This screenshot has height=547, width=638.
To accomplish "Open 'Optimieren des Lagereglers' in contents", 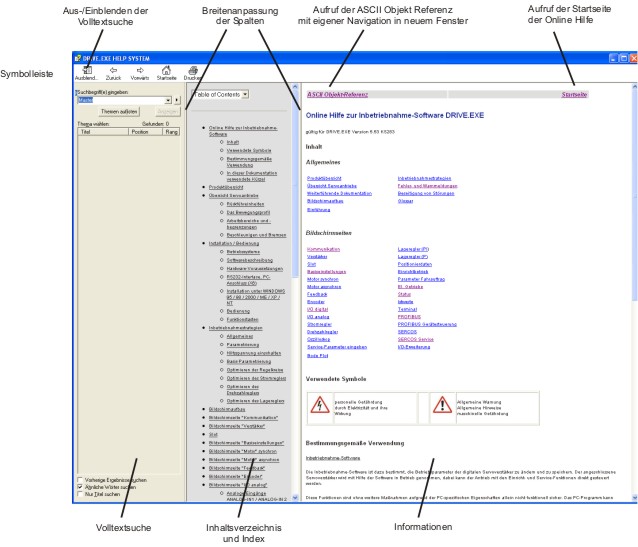I will [255, 401].
